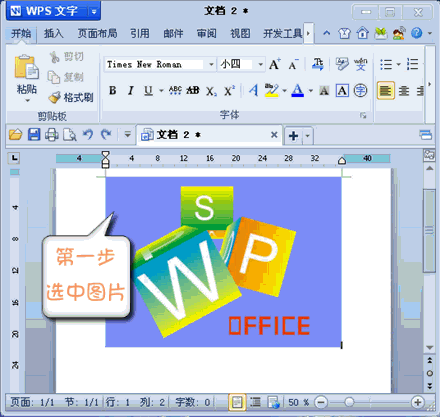This screenshot has height=417, width=440.
Task: Click the Cut (剪切) scissors icon
Action: 55,57
